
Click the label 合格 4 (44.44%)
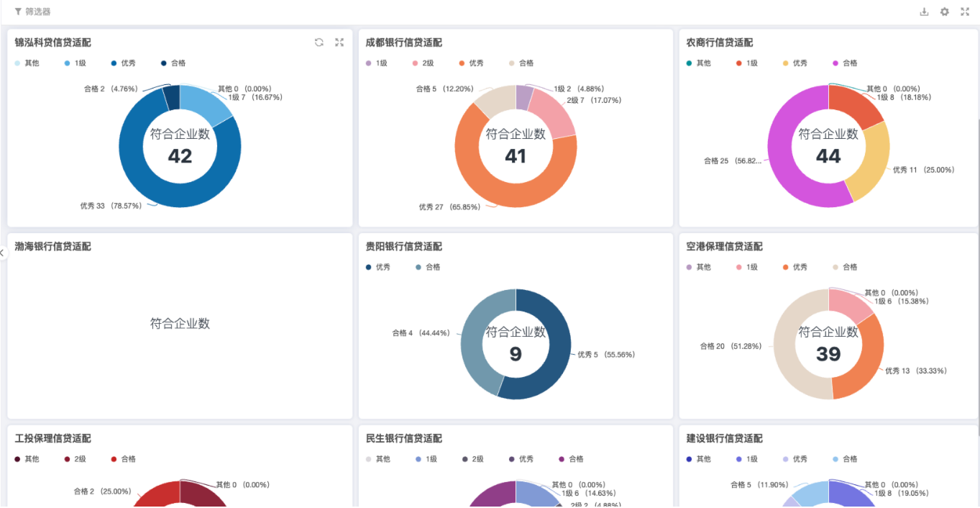coord(421,333)
